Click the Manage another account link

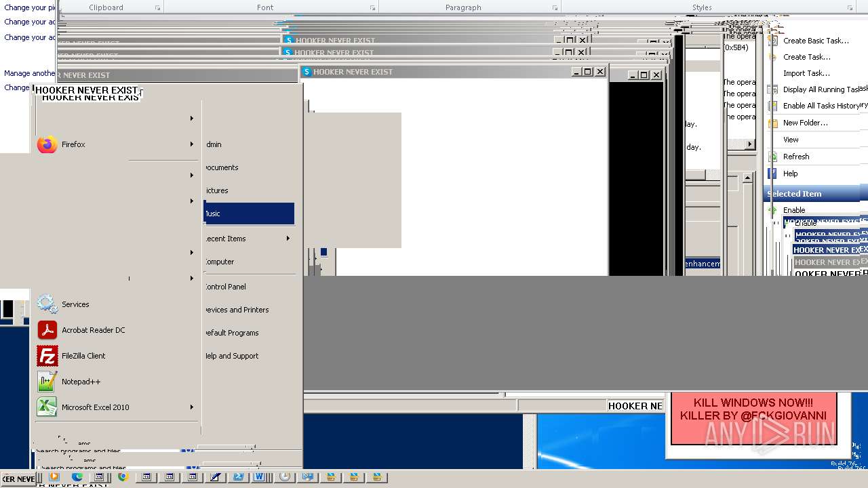click(x=29, y=73)
